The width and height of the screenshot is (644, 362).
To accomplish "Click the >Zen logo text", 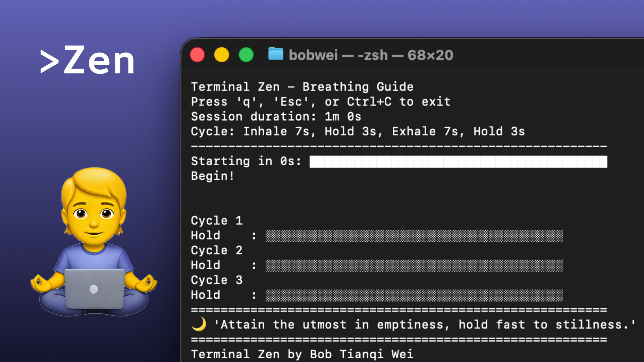I will pos(87,60).
